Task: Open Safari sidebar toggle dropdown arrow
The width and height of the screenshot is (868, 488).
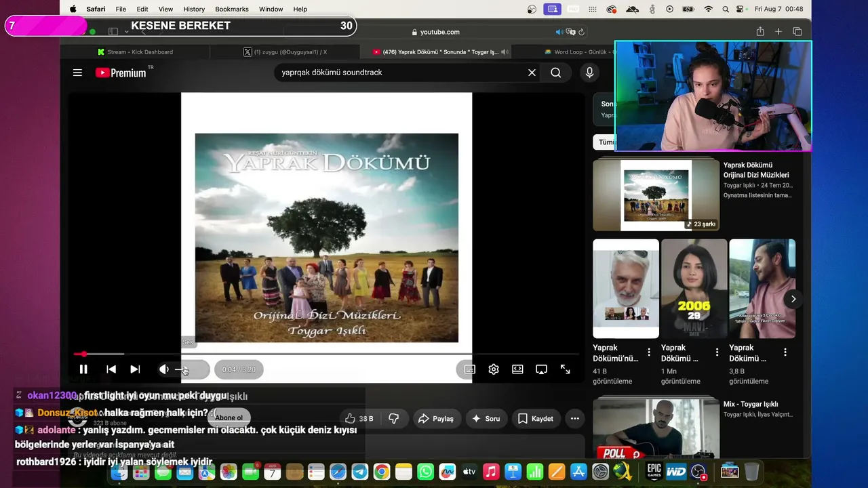Action: coord(126,32)
